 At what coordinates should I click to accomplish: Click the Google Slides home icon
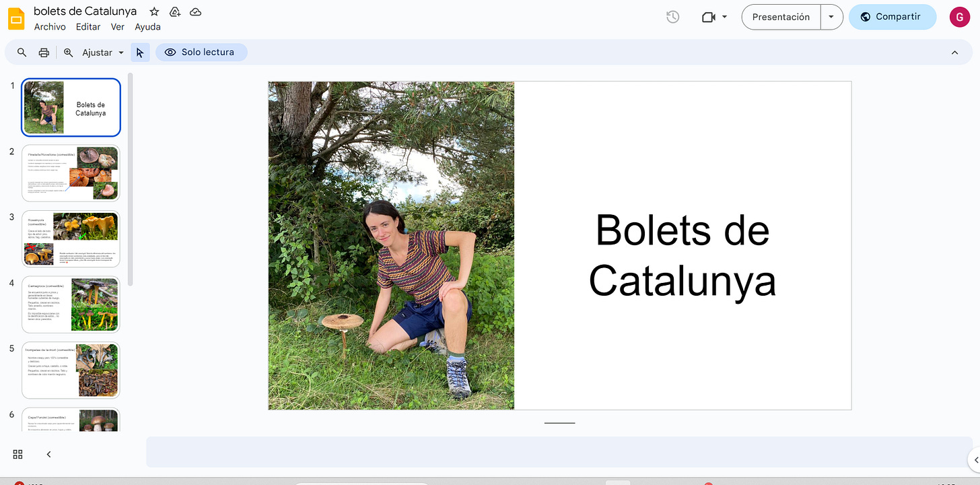click(16, 18)
